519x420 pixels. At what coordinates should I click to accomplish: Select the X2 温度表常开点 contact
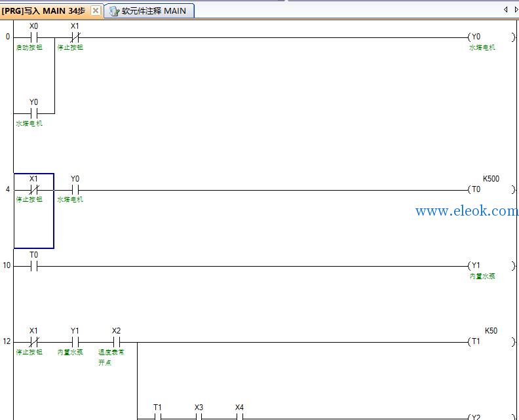pos(116,341)
